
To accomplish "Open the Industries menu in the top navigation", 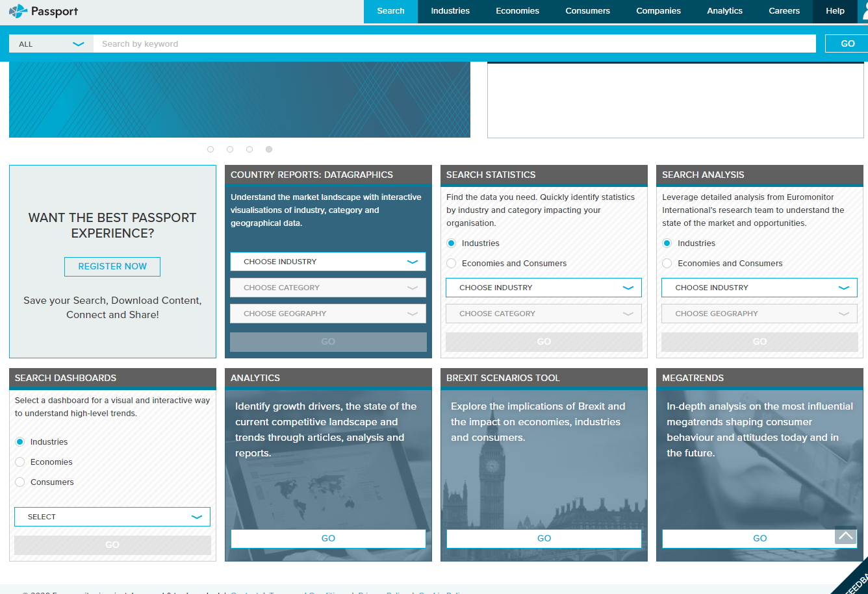I will pos(450,11).
